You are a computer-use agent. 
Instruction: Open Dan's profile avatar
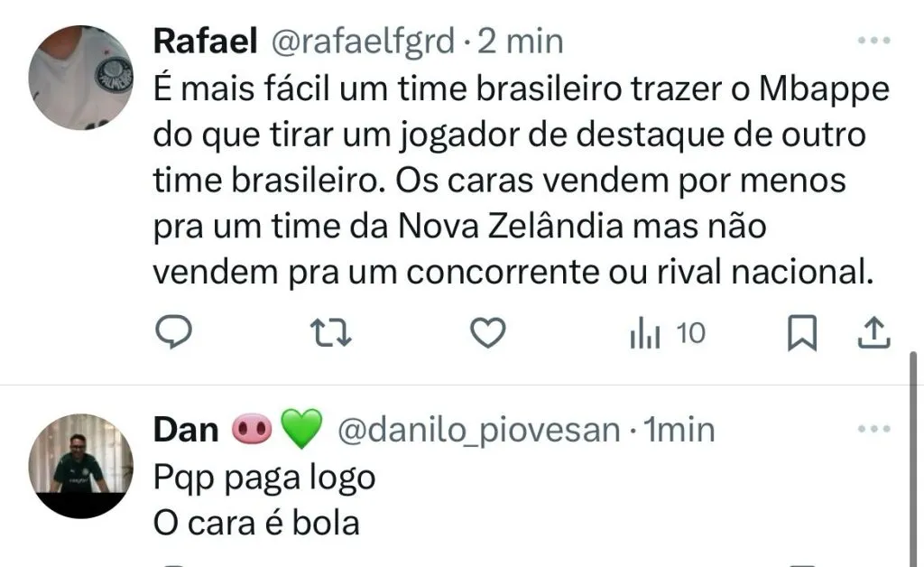pyautogui.click(x=81, y=466)
